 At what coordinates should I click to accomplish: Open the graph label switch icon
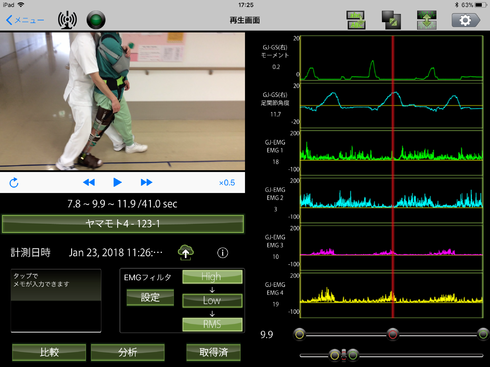point(356,20)
